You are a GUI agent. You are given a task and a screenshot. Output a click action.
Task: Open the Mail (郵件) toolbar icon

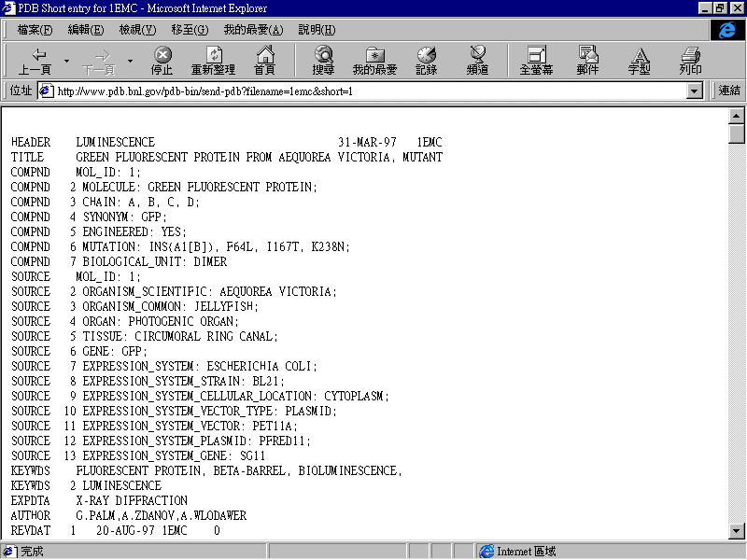pyautogui.click(x=587, y=55)
